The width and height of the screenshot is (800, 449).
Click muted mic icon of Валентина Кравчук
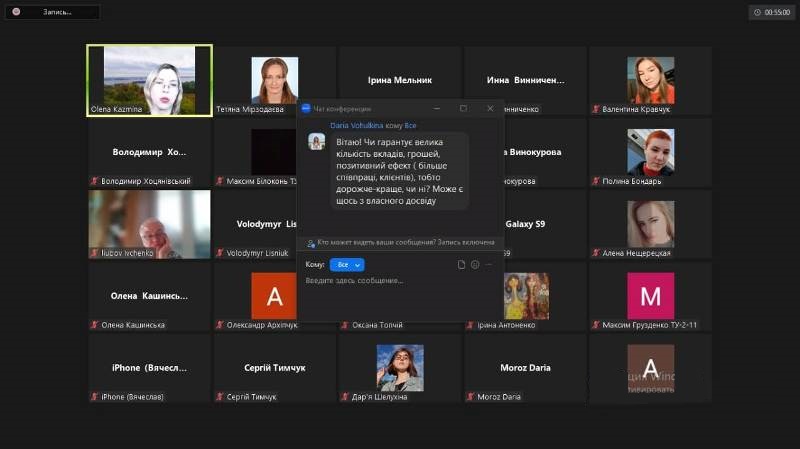pyautogui.click(x=595, y=110)
